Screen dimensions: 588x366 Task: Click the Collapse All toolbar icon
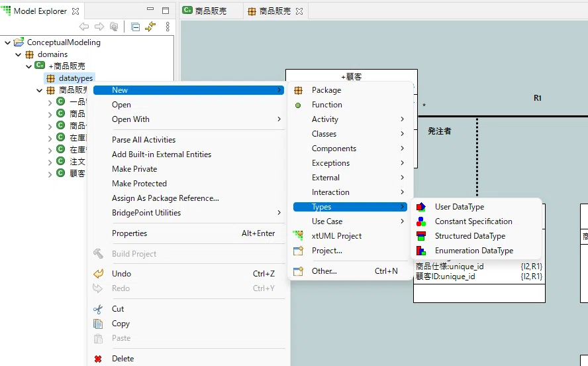pyautogui.click(x=135, y=27)
